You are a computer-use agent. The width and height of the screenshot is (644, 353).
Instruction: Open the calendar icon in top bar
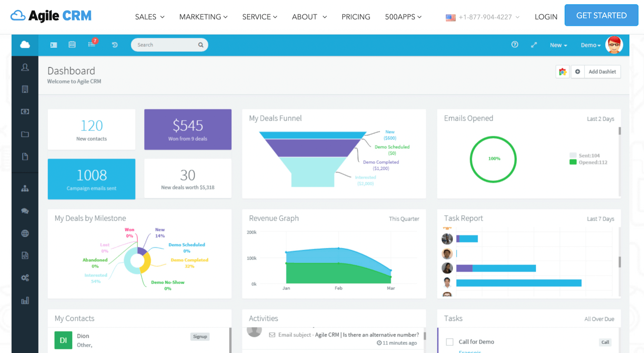[x=72, y=45]
